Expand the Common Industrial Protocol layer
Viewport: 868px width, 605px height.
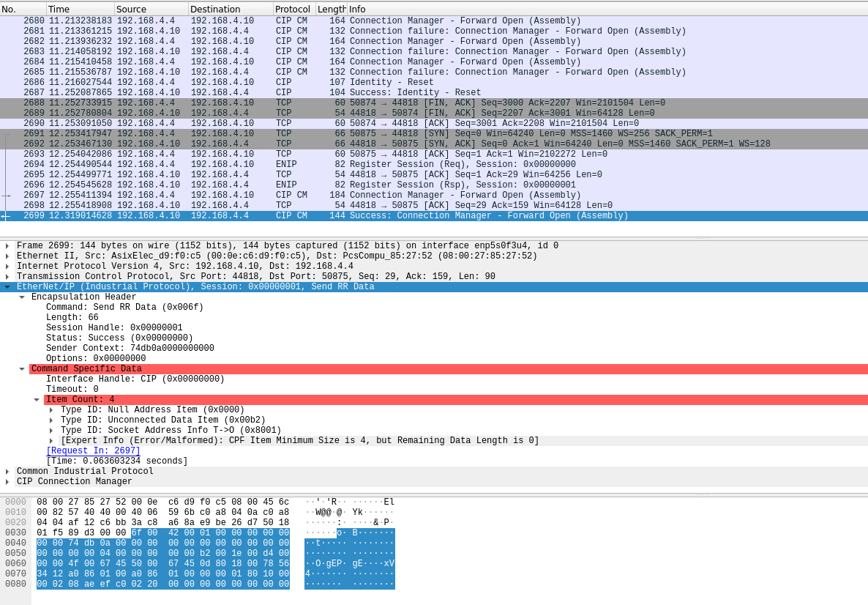pos(7,471)
